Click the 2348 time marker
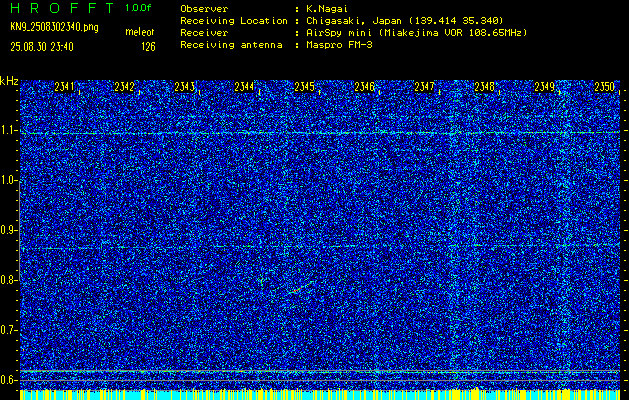The width and height of the screenshot is (629, 400). point(484,86)
